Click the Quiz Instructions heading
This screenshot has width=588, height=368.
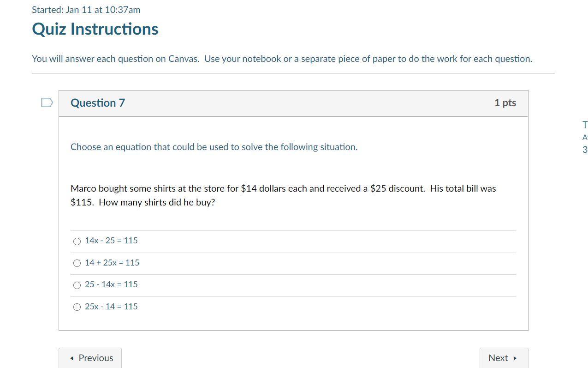coord(95,29)
